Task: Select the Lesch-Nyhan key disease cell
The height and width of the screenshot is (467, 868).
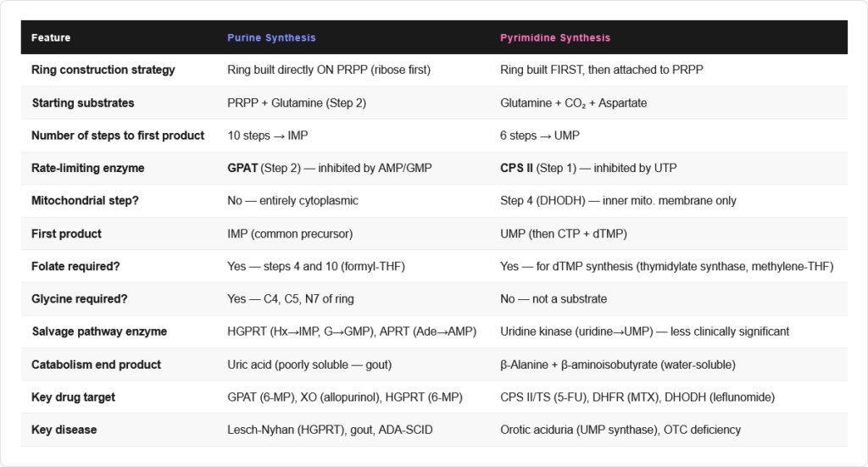Action: [x=330, y=430]
